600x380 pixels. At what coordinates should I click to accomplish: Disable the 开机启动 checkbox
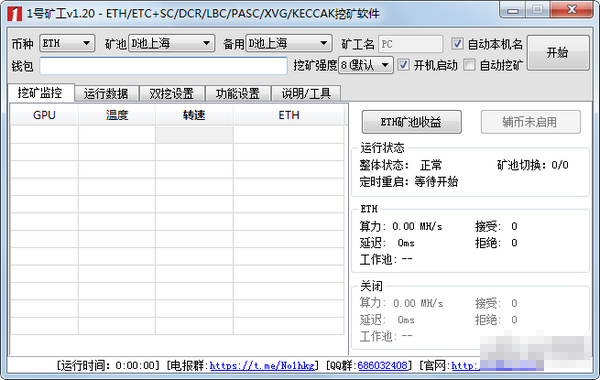coord(403,65)
